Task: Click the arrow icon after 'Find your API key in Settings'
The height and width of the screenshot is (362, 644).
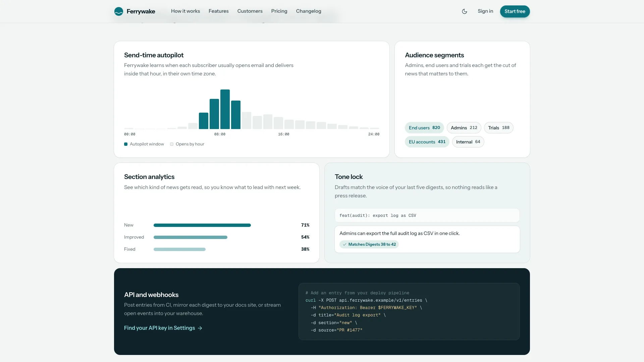Action: 200,328
